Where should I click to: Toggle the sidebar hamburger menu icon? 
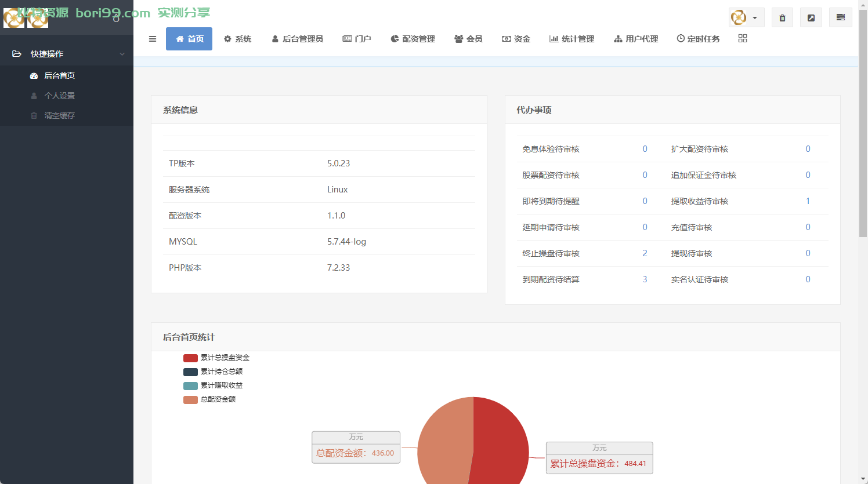point(153,39)
